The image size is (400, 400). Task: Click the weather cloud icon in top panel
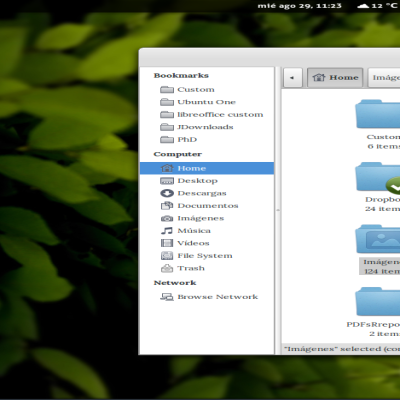click(363, 6)
